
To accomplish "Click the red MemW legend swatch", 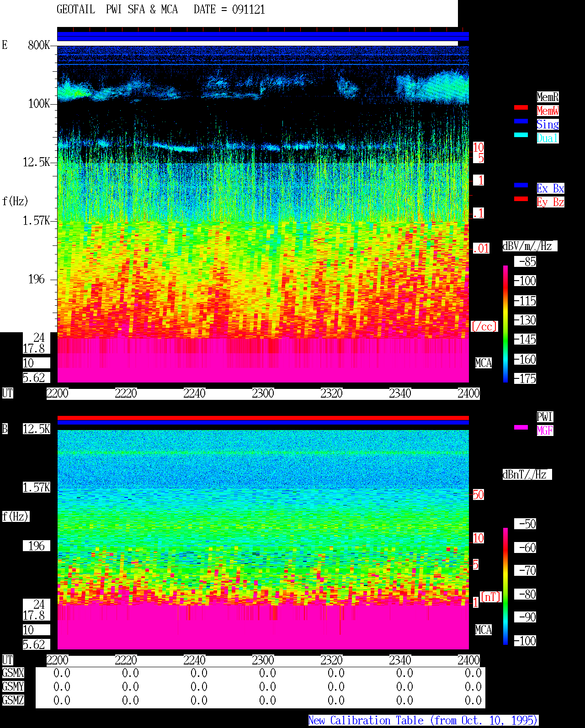I will click(521, 108).
